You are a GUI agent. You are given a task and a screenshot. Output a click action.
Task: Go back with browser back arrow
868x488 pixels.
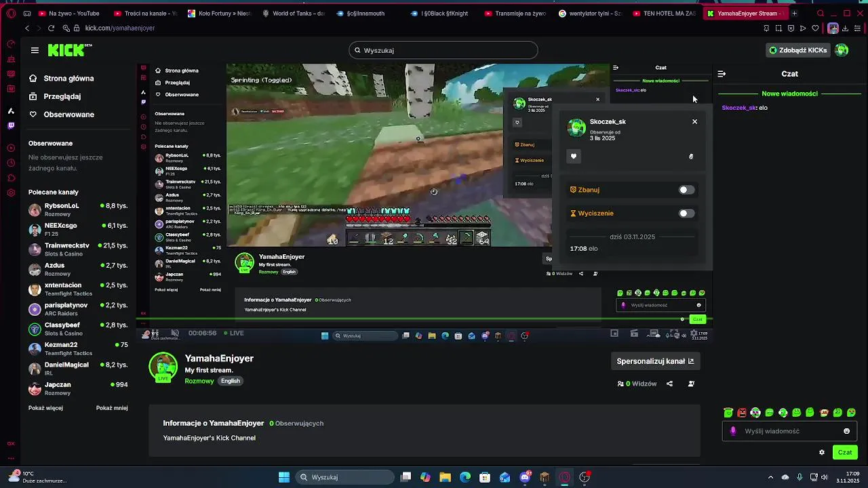[x=27, y=28]
